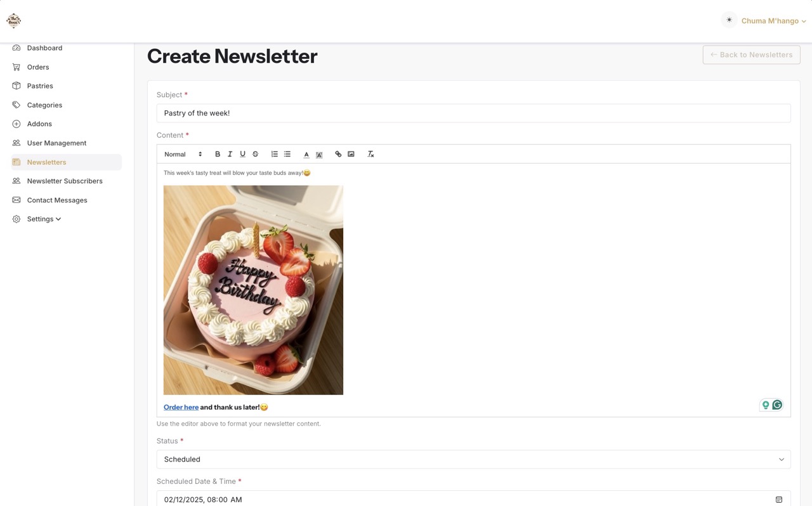Open the text background color picker
This screenshot has width=812, height=506.
(319, 154)
